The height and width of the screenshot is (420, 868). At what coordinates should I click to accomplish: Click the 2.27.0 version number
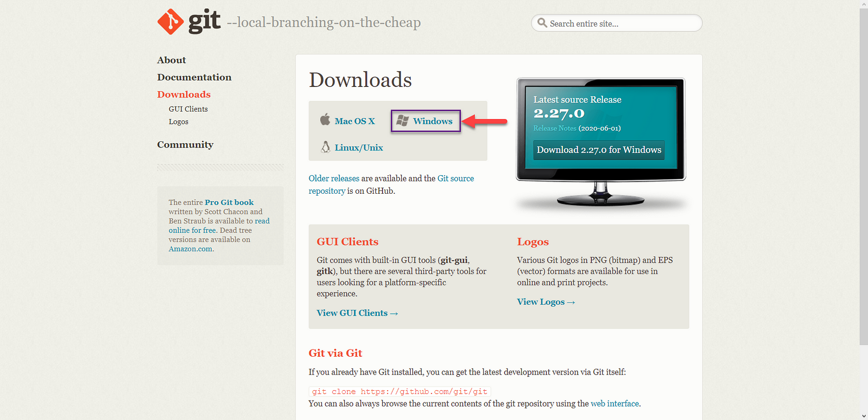pyautogui.click(x=559, y=113)
